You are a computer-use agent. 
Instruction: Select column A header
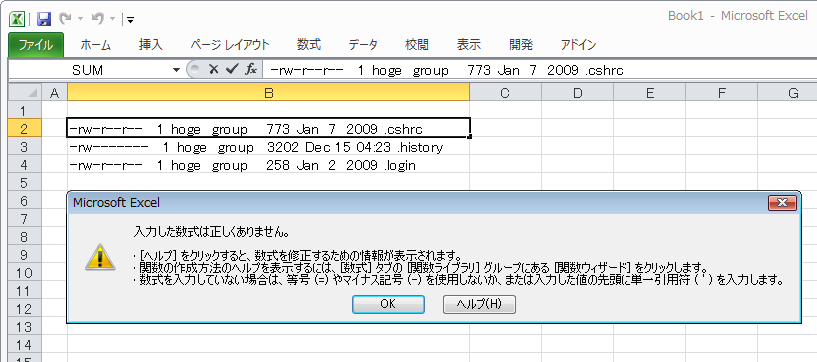tap(54, 93)
